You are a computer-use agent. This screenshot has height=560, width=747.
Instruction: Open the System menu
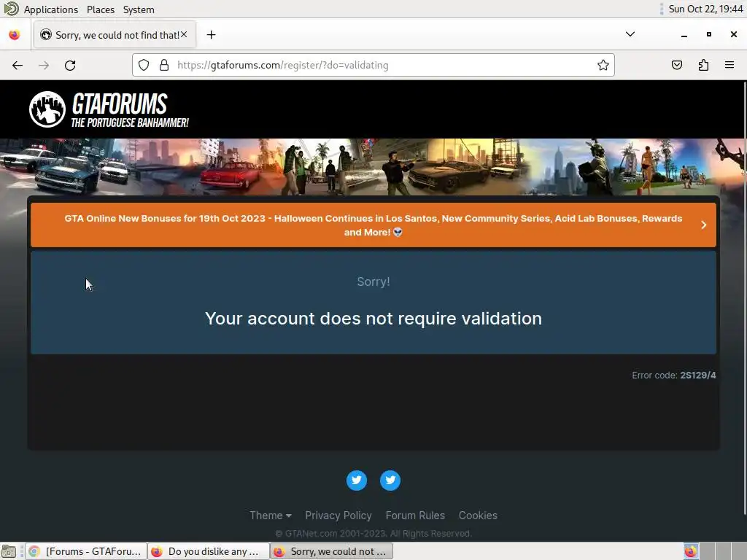139,9
